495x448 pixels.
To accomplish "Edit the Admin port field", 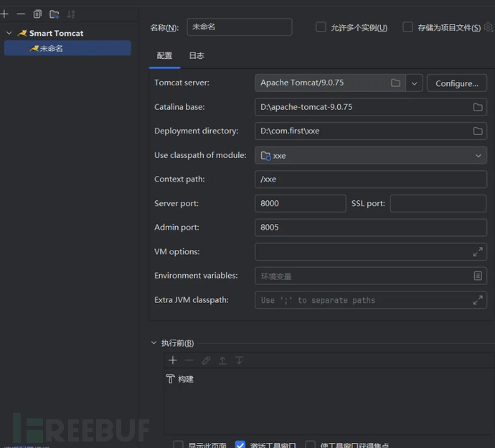I will (x=371, y=227).
